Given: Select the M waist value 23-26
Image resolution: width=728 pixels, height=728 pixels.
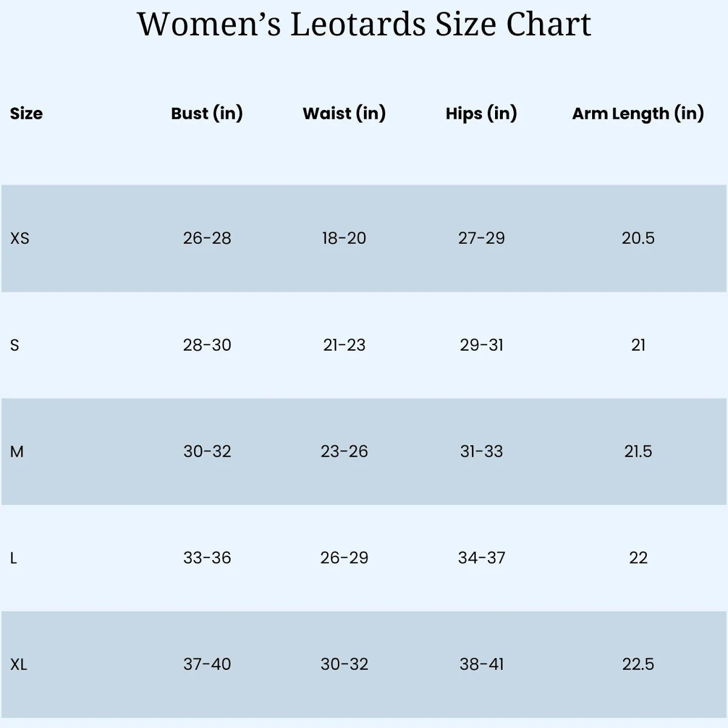Looking at the screenshot, I should (344, 452).
